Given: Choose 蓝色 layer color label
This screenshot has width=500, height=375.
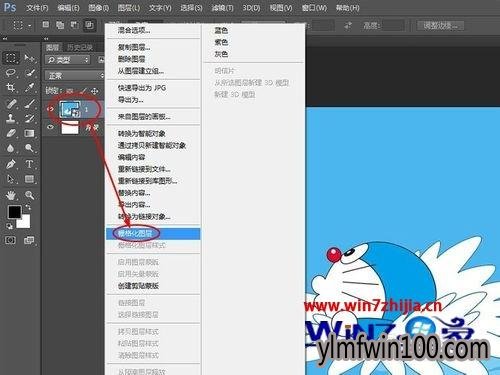Looking at the screenshot, I should [x=221, y=30].
